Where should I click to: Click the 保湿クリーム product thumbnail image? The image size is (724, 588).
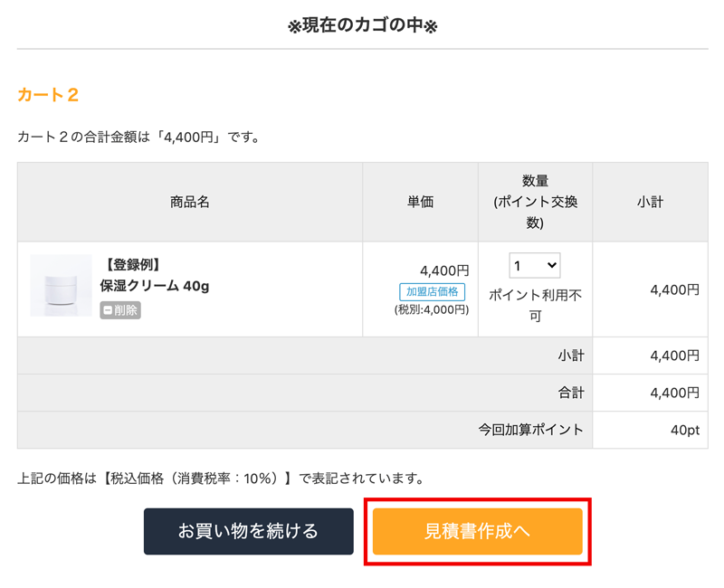(61, 286)
